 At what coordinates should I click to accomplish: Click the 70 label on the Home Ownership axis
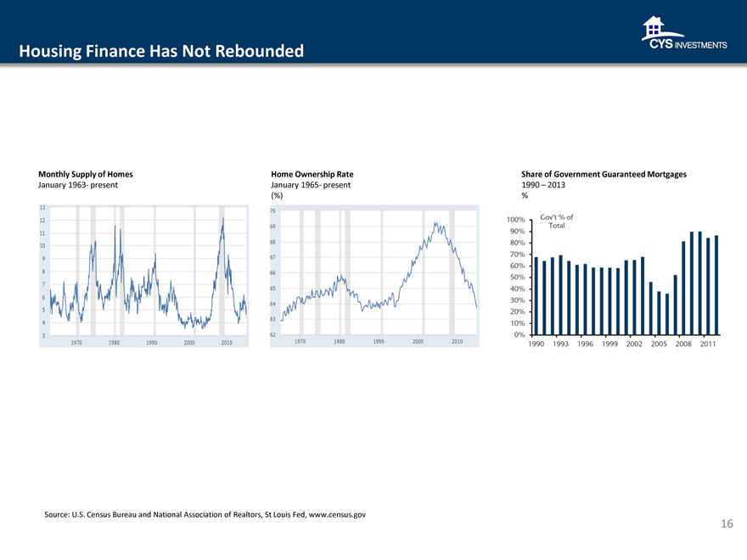point(272,211)
